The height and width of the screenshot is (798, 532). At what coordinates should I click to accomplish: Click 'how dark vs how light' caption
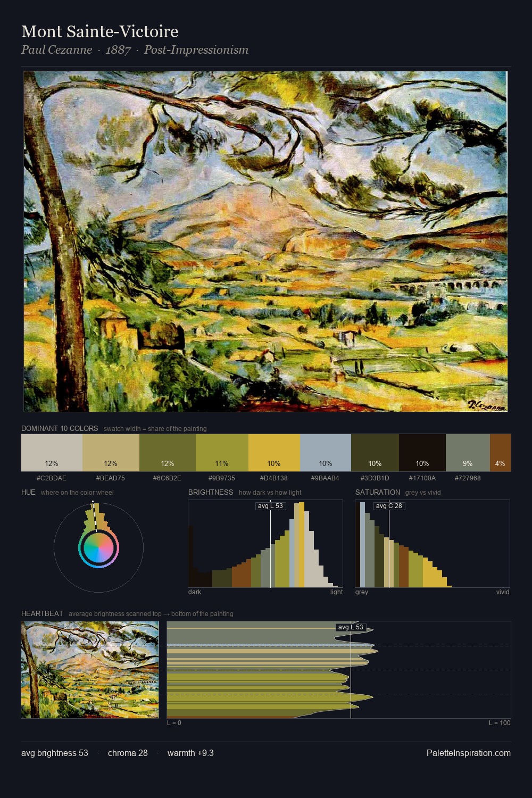point(270,493)
